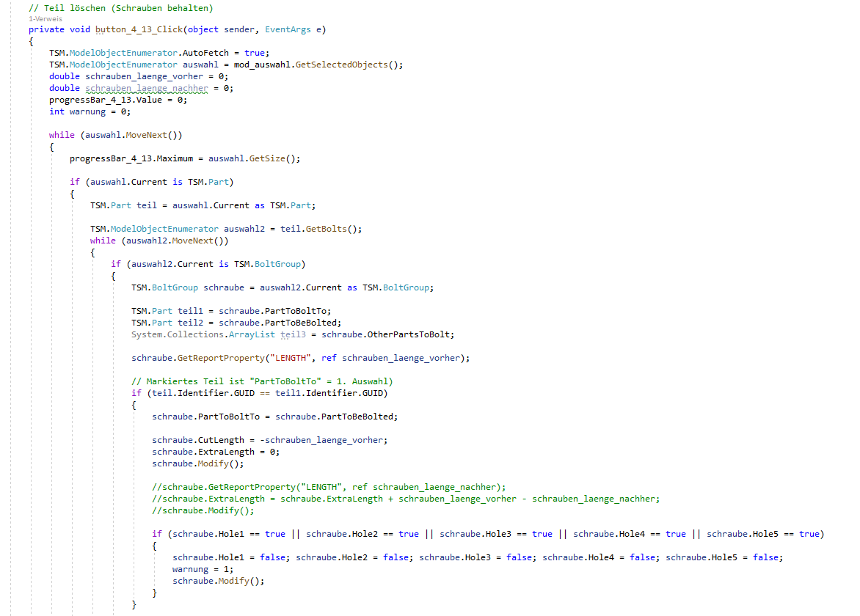860x616 pixels.
Task: Click the "while (auswahl.MoveNext())" statement
Action: click(116, 136)
